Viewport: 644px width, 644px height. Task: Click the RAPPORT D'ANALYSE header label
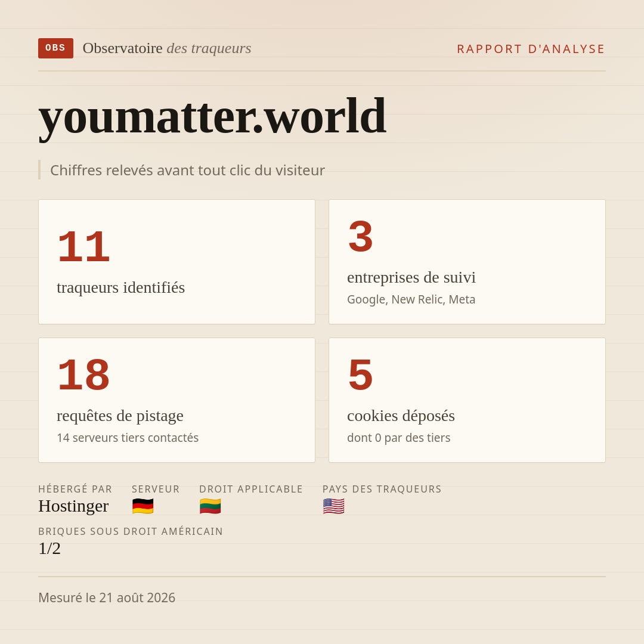[531, 49]
